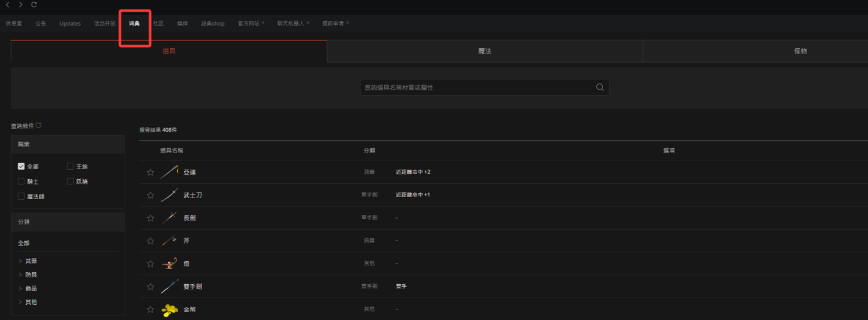This screenshot has height=320, width=868.
Task: Favorite the 武士刀 item star
Action: [150, 195]
